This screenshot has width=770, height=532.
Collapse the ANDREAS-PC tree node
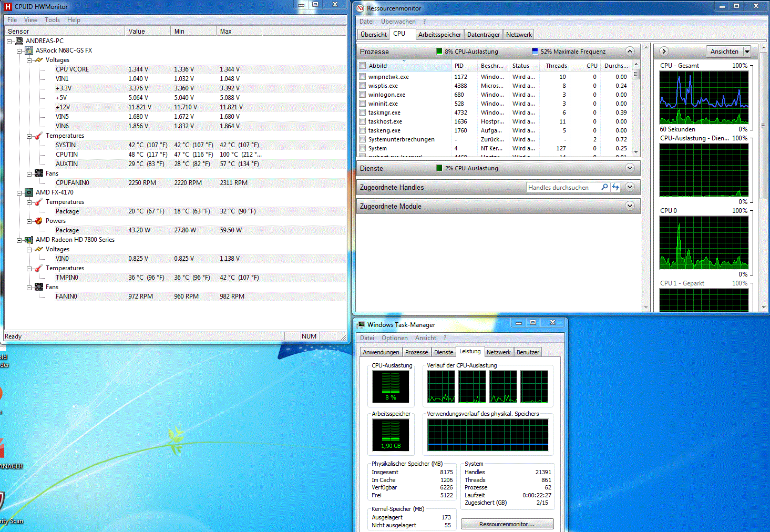[9, 41]
